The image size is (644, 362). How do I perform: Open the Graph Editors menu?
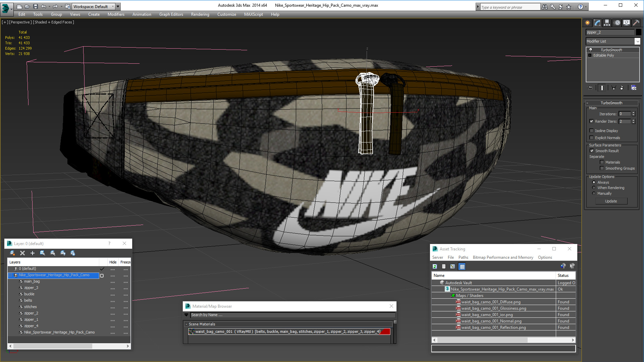pos(171,14)
